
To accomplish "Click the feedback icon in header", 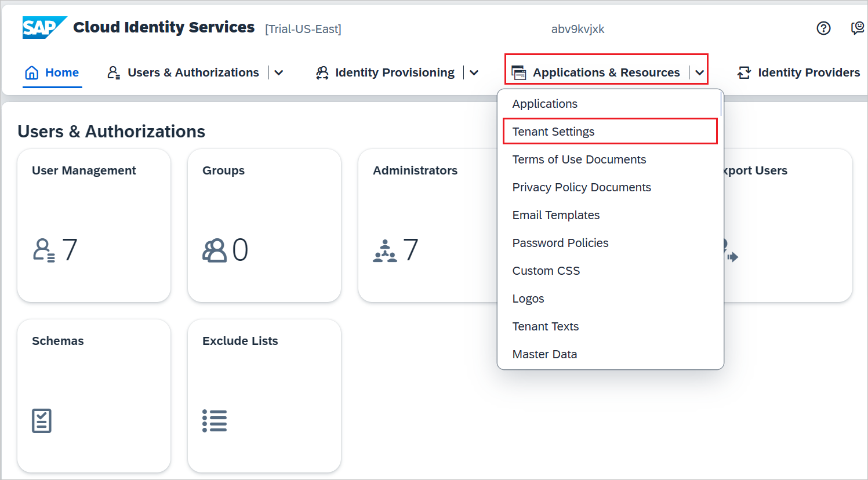I will coord(857,28).
